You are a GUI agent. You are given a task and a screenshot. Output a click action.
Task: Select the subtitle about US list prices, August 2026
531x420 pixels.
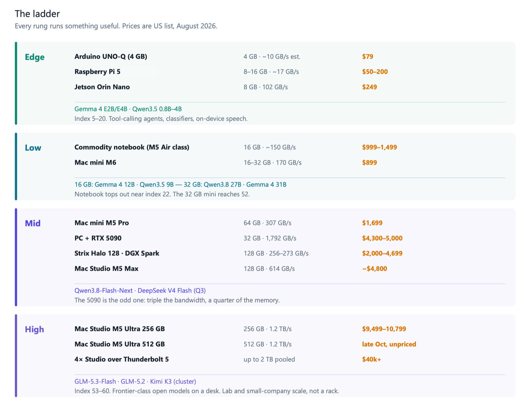pos(116,26)
